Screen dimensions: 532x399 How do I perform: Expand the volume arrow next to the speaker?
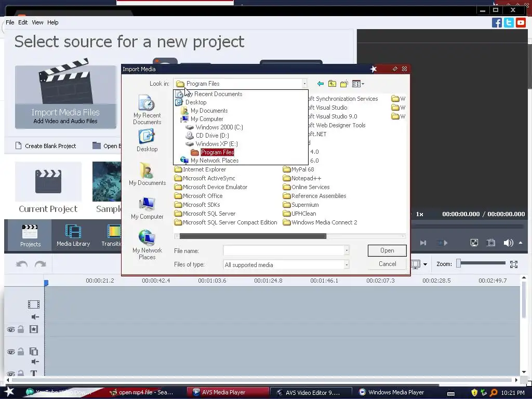(x=521, y=243)
